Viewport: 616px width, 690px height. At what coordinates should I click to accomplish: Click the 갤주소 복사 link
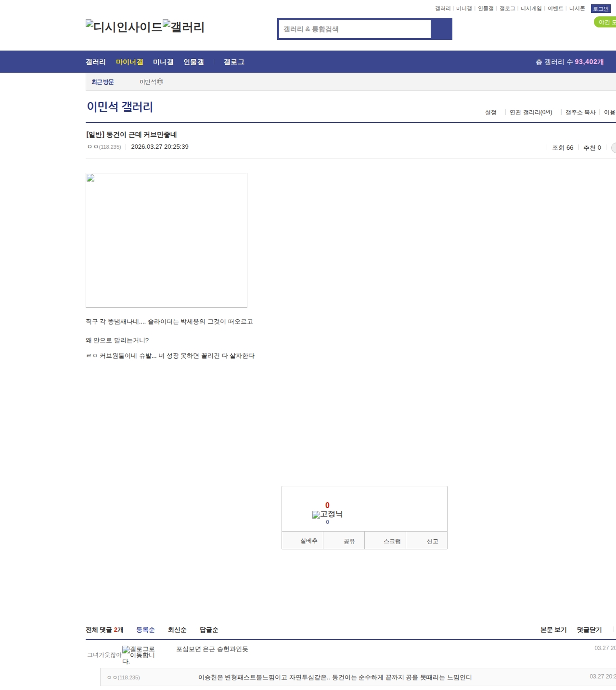(x=580, y=112)
